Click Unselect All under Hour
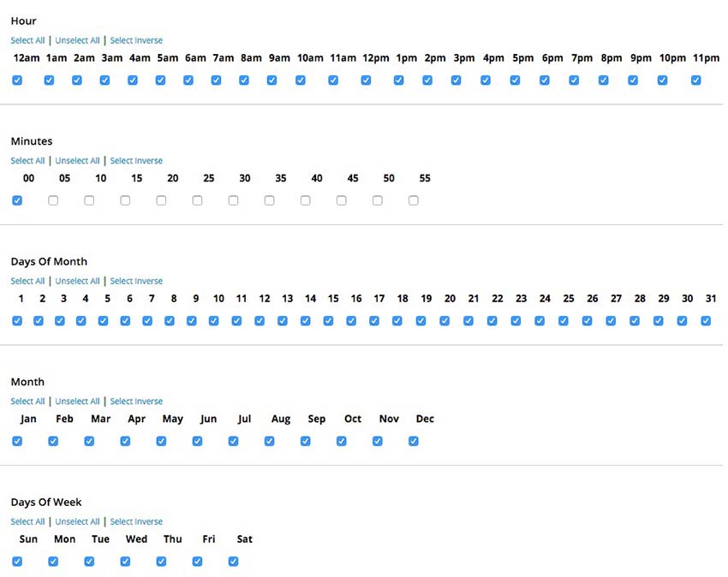 coord(78,40)
